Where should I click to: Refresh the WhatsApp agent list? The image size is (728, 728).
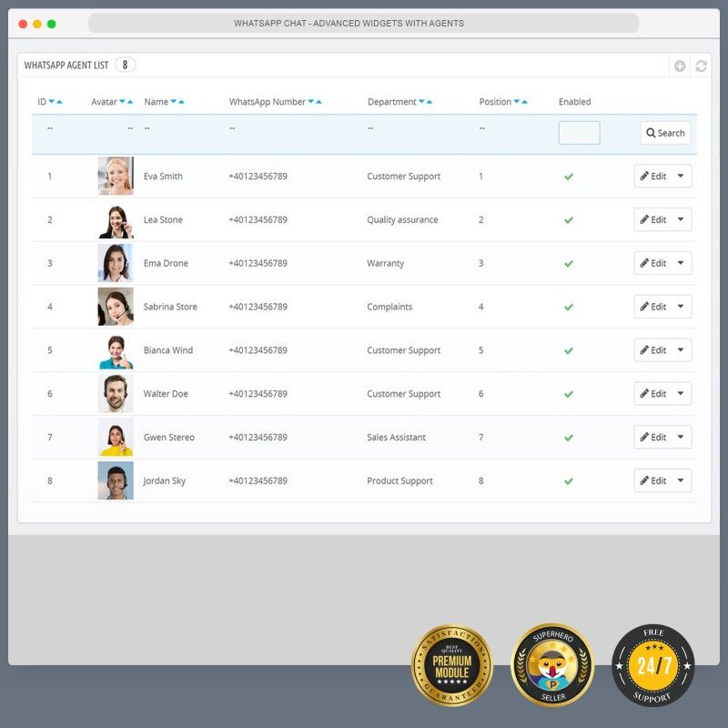tap(701, 66)
